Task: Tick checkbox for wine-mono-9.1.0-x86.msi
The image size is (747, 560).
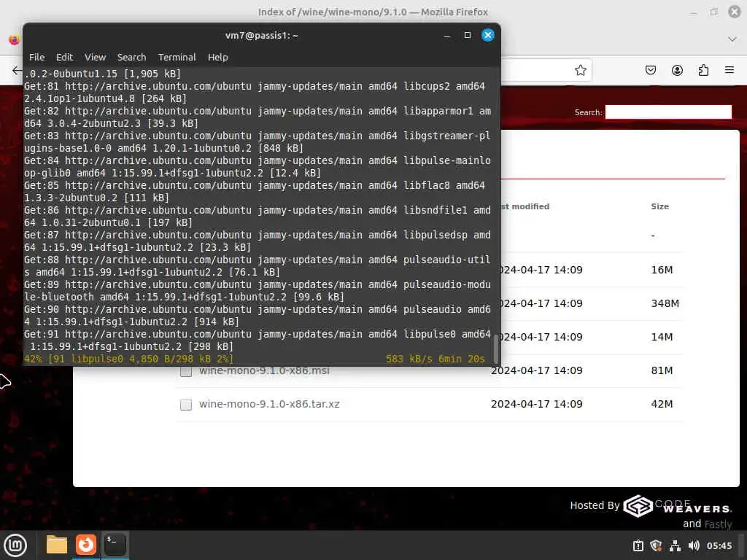Action: (186, 371)
